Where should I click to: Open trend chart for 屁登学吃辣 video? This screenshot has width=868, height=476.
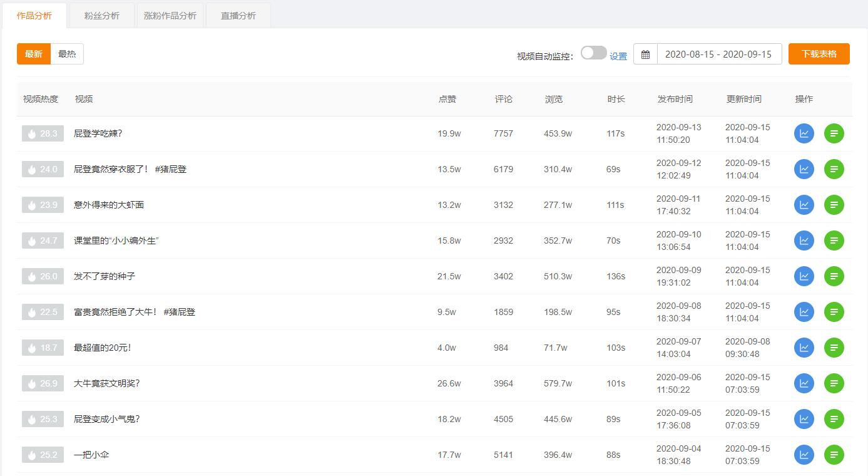804,133
